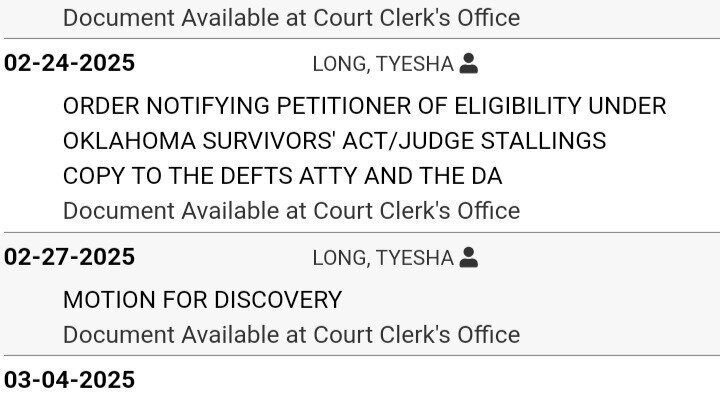Click the COPY TO THE DEFTS ATTY line

pyautogui.click(x=282, y=176)
